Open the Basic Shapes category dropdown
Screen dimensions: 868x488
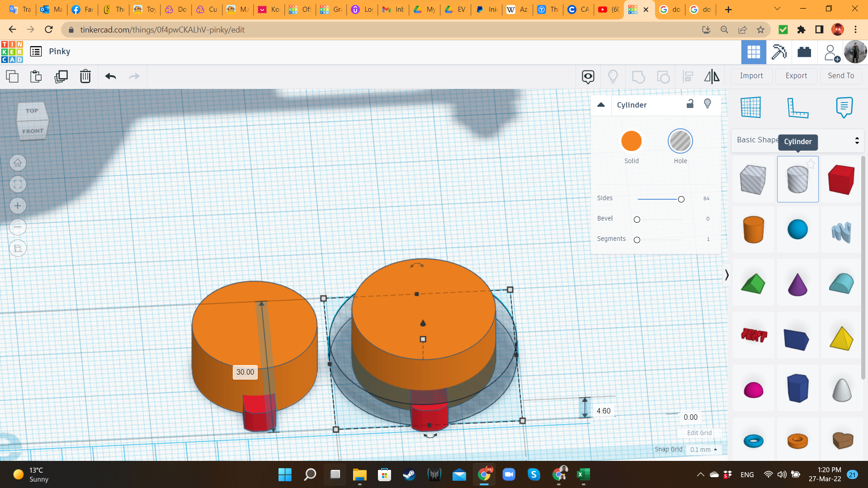pyautogui.click(x=856, y=141)
